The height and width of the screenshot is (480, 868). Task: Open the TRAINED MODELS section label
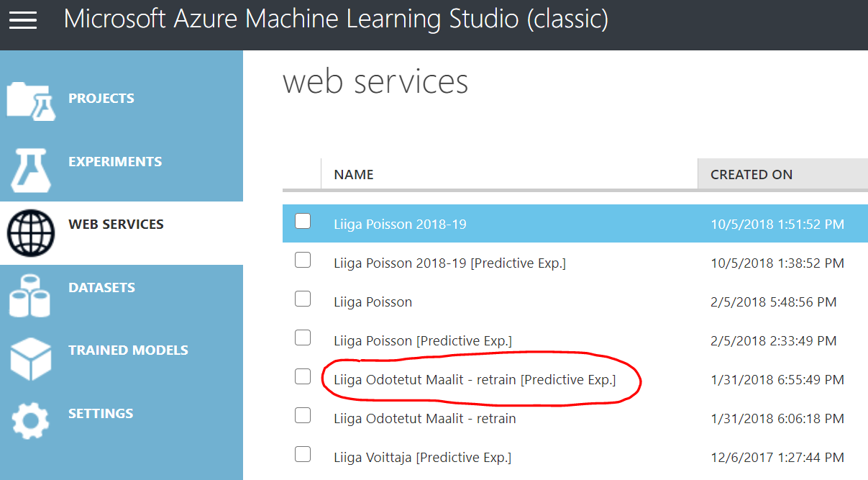pyautogui.click(x=128, y=350)
